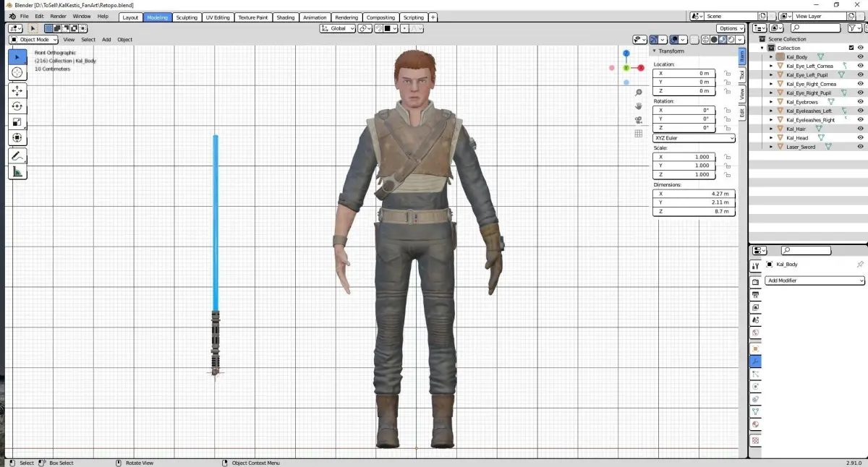
Task: Activate the Rotate tool
Action: 17,106
